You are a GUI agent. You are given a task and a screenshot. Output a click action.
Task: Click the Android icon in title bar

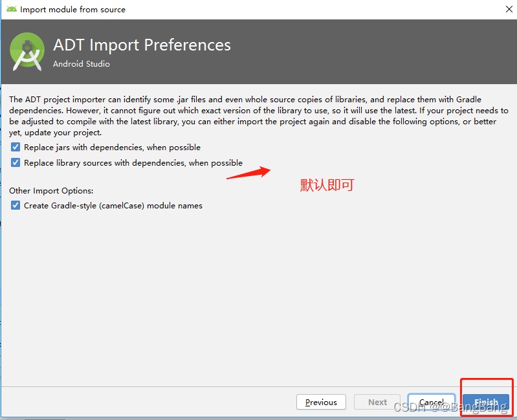tap(12, 9)
